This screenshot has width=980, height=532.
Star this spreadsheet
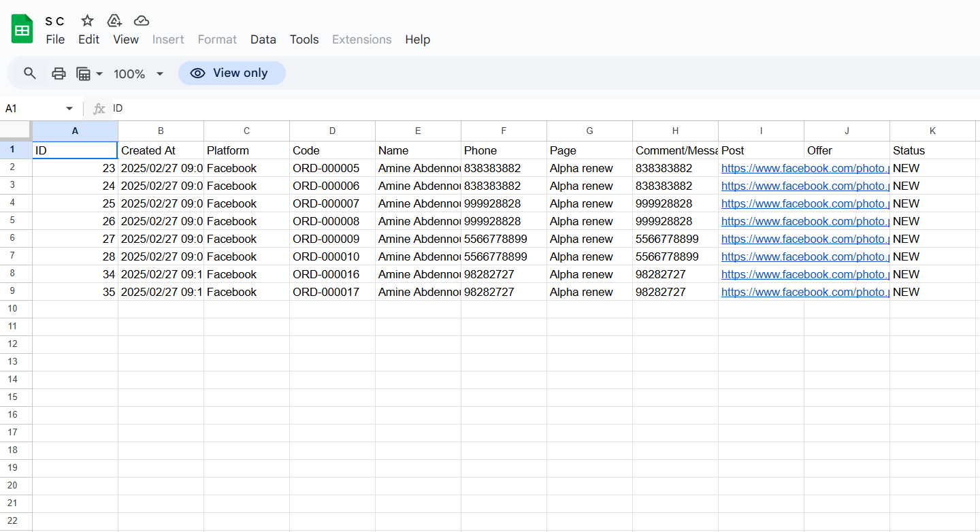point(87,20)
